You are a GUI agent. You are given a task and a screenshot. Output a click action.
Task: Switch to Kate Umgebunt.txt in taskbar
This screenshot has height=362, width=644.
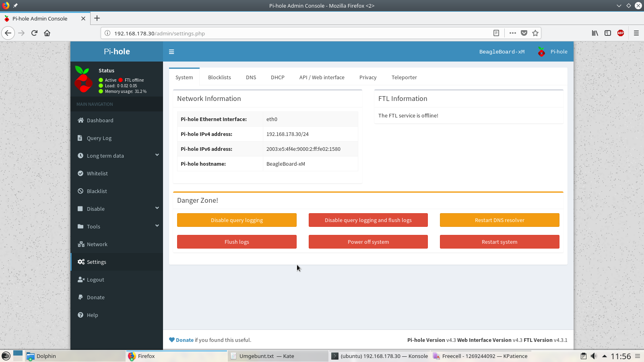point(278,356)
